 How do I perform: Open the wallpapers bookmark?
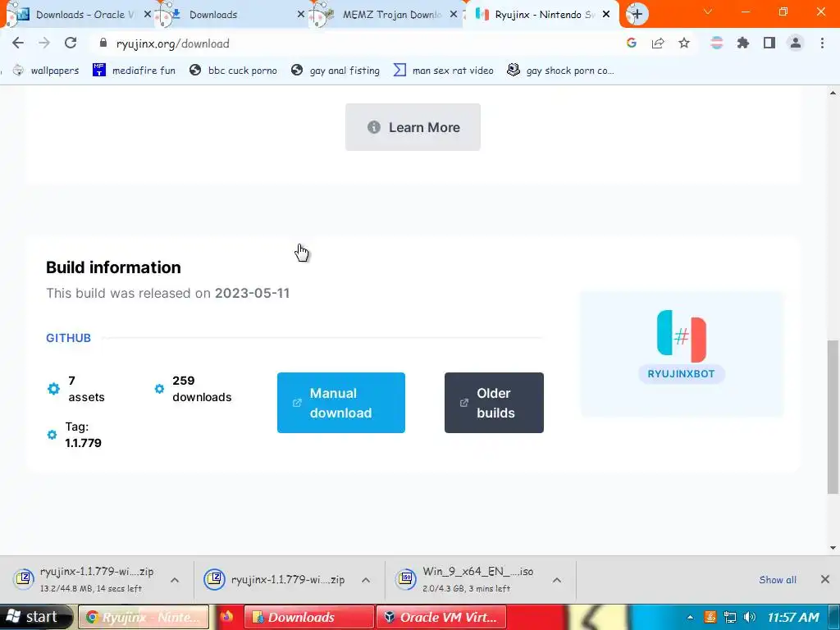pos(46,71)
